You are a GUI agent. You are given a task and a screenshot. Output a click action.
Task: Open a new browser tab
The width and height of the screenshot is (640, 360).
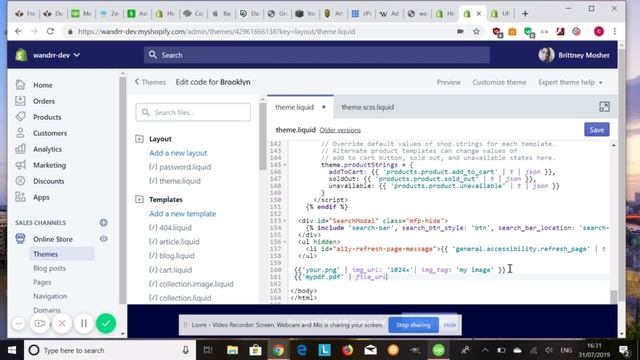tap(525, 13)
